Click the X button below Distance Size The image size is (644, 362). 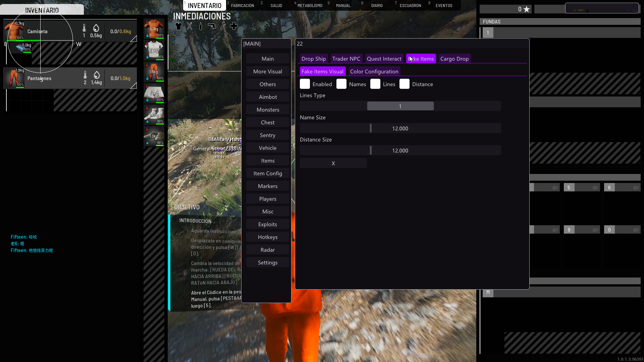(333, 163)
